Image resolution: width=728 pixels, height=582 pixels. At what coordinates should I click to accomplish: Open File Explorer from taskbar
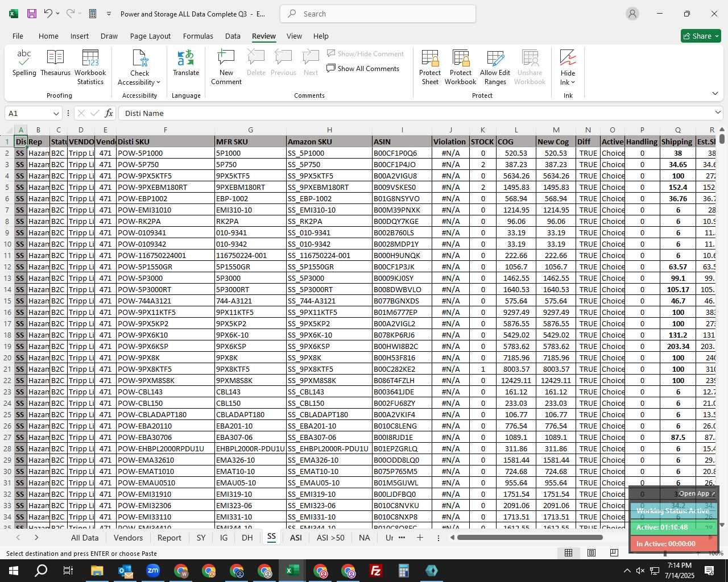point(97,571)
